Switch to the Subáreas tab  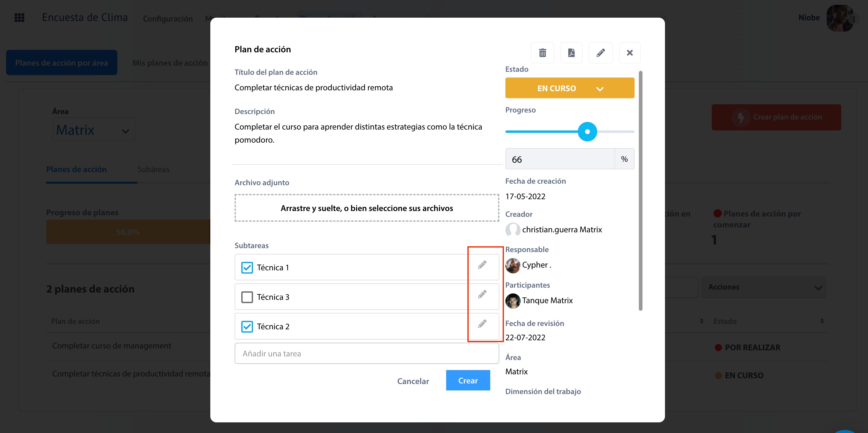pos(153,169)
